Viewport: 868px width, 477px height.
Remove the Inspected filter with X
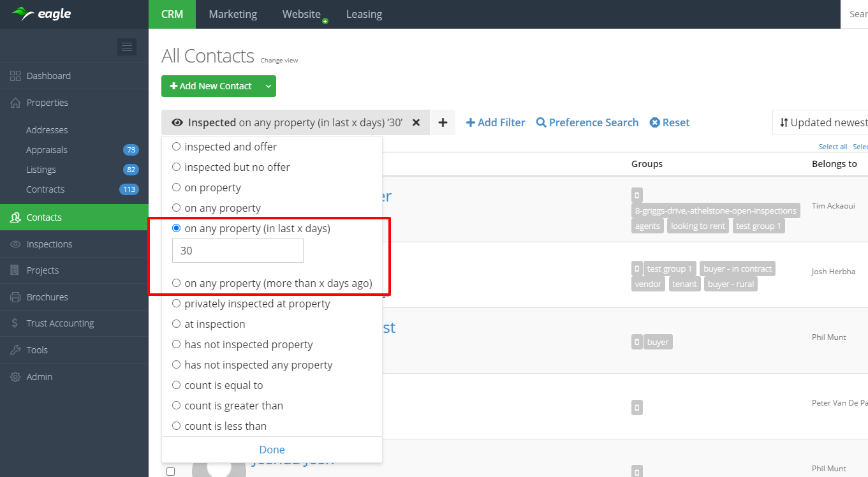[x=416, y=122]
